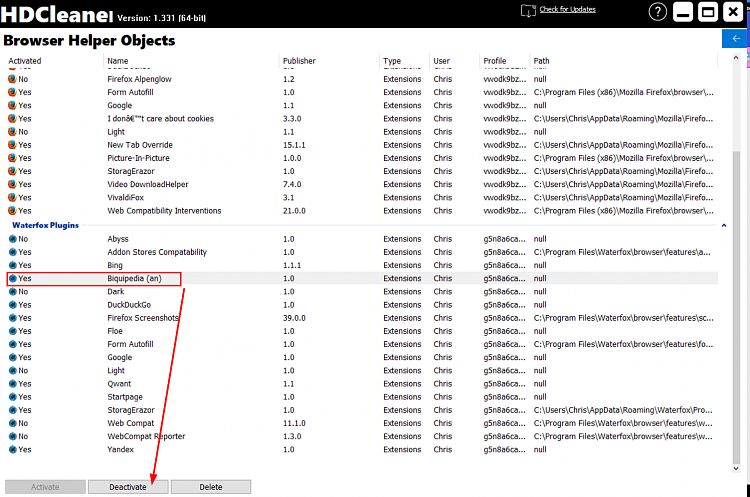Collapse the Waterfox Plugins group

tap(724, 225)
